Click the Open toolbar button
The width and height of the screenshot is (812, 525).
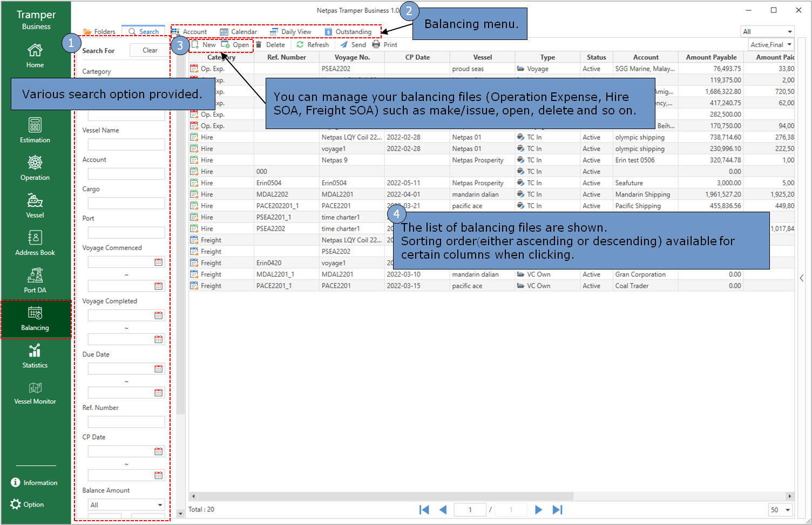tap(235, 45)
